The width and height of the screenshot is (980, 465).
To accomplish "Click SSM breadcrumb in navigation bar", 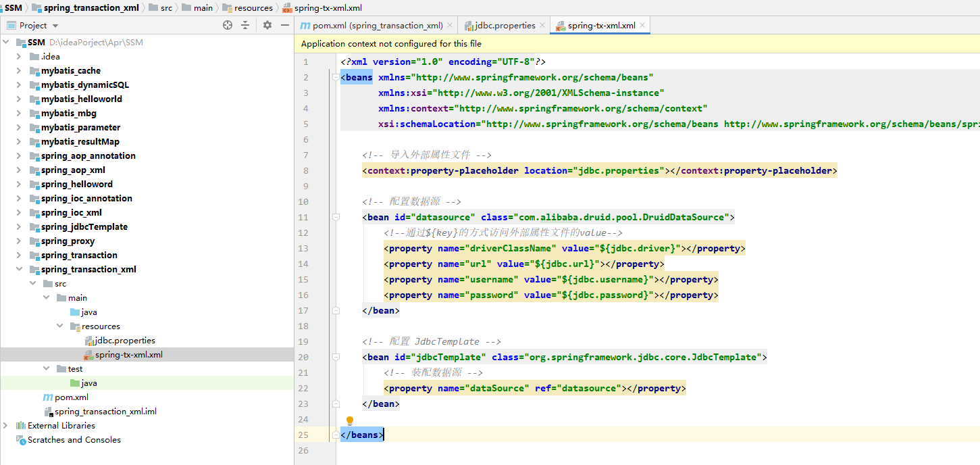I will coord(14,8).
